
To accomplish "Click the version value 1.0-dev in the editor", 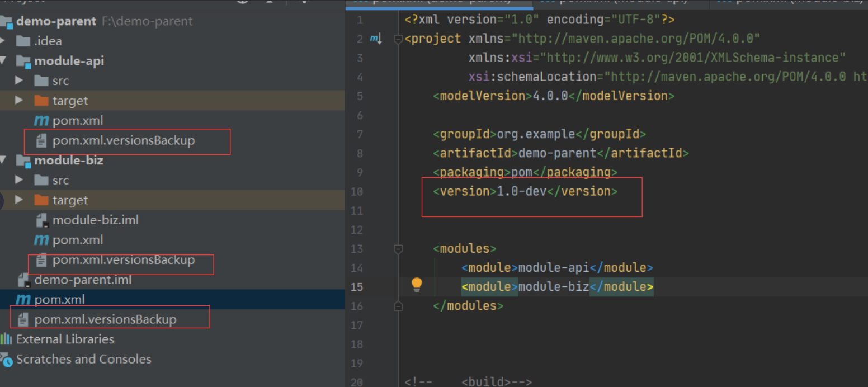I will point(522,191).
